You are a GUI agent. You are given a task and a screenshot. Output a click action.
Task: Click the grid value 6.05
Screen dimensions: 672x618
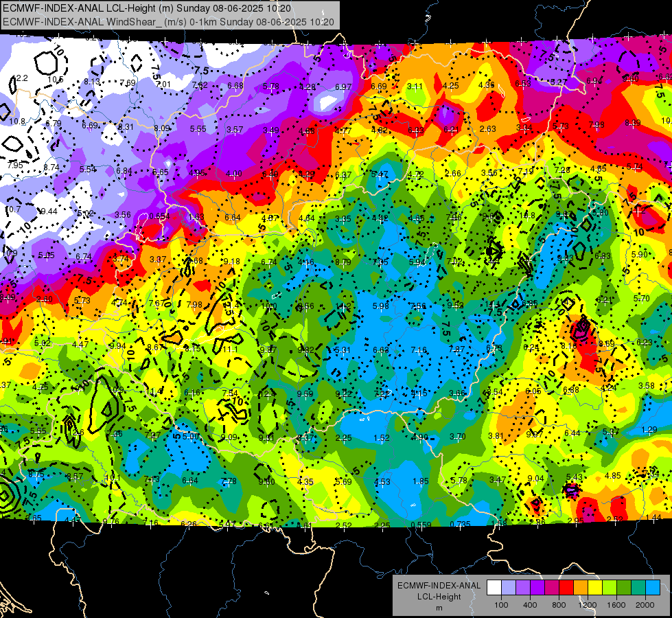[x=533, y=391]
